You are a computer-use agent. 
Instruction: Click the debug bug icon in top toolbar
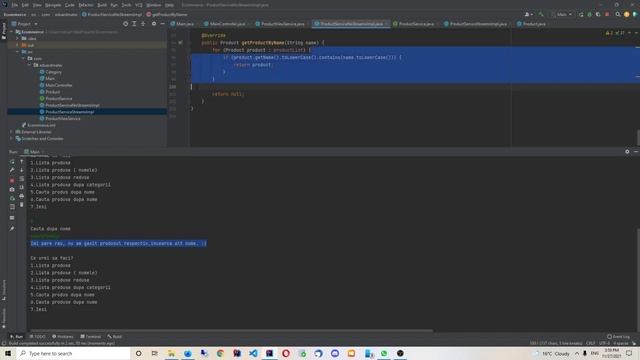(589, 14)
